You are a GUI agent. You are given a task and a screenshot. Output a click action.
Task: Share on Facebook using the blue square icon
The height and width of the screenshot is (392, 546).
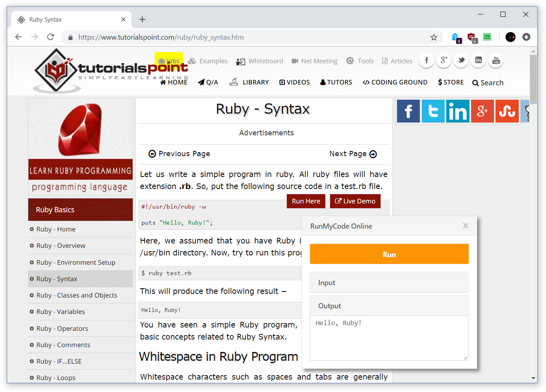coord(408,111)
